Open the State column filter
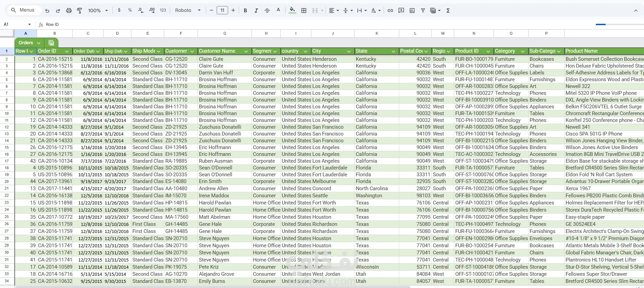This screenshot has height=288, width=644. coord(393,51)
